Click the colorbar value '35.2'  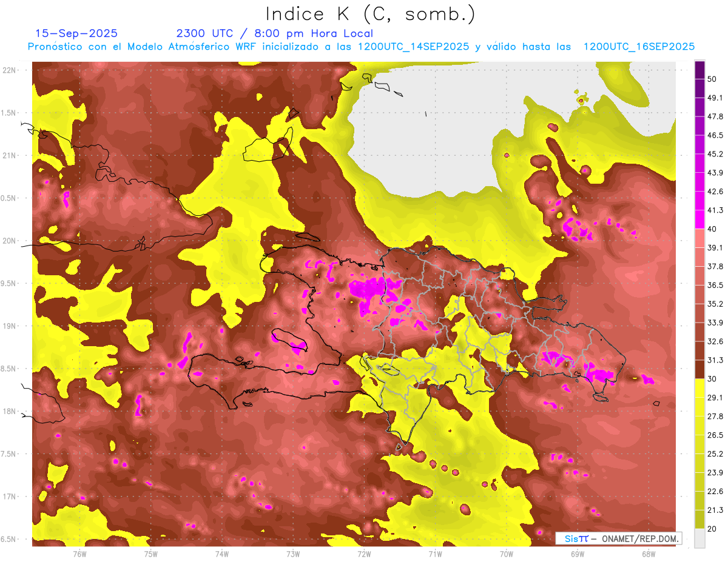(715, 304)
